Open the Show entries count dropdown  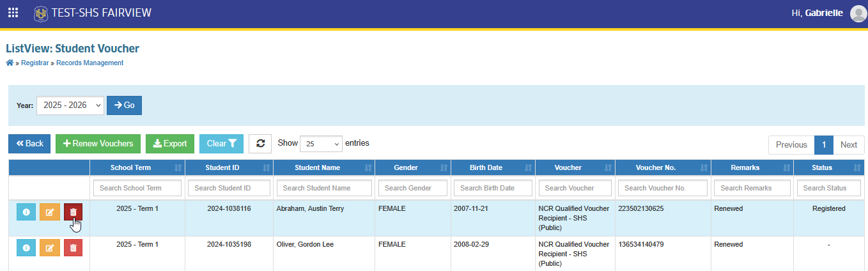point(322,144)
